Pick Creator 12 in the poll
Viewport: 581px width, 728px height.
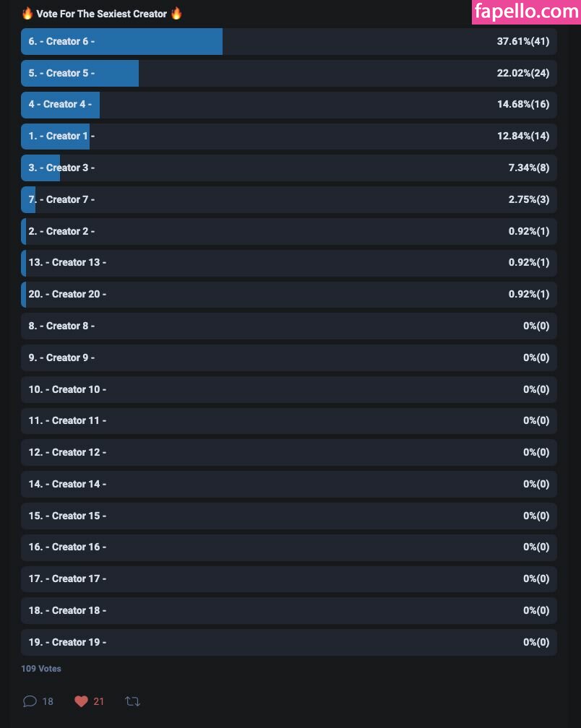288,453
